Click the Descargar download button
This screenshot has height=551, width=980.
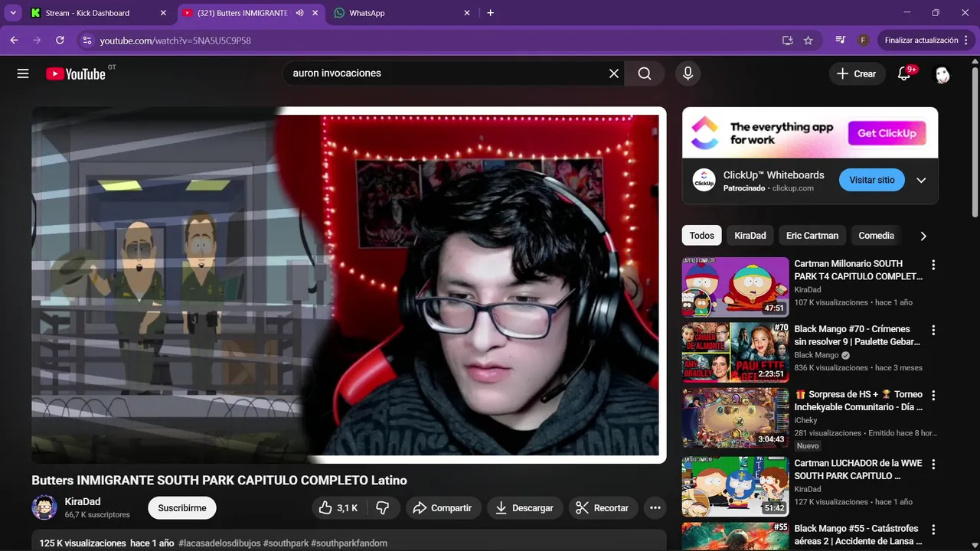tap(524, 508)
